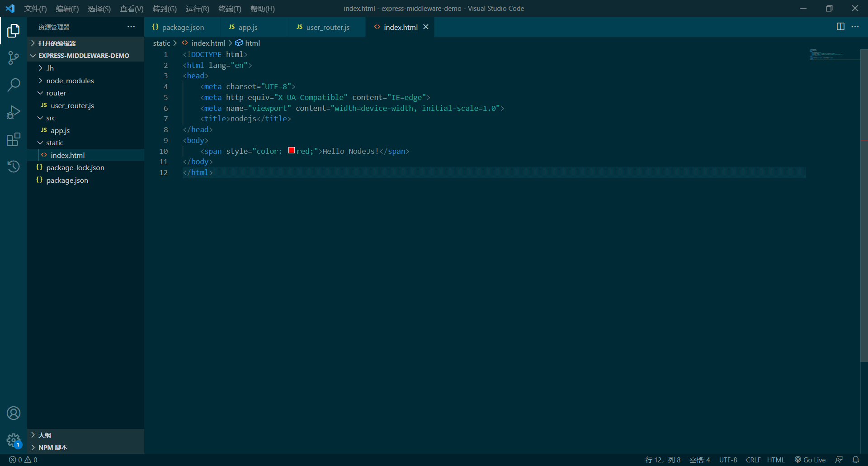Change language mode HTML

pyautogui.click(x=776, y=460)
